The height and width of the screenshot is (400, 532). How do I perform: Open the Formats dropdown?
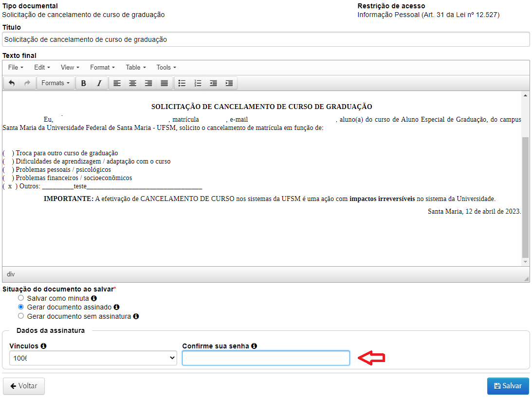click(55, 83)
